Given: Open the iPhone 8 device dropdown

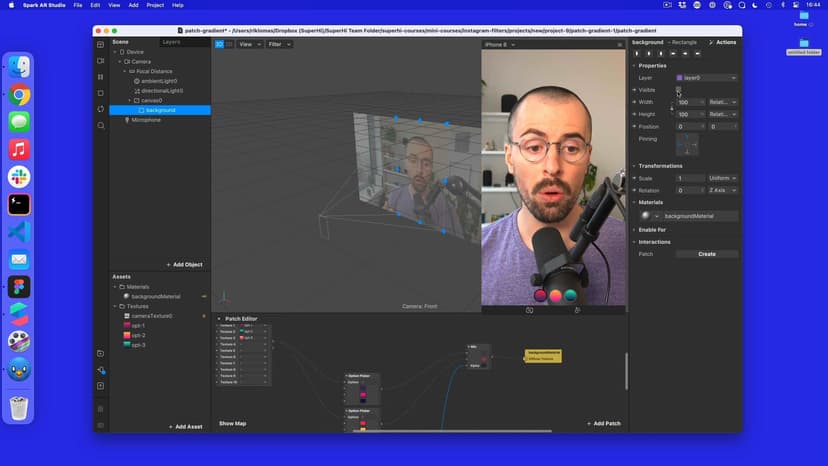Looking at the screenshot, I should pyautogui.click(x=500, y=45).
